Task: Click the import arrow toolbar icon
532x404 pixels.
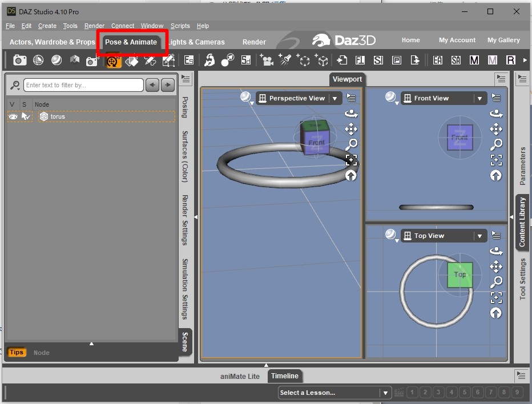Action: click(342, 60)
